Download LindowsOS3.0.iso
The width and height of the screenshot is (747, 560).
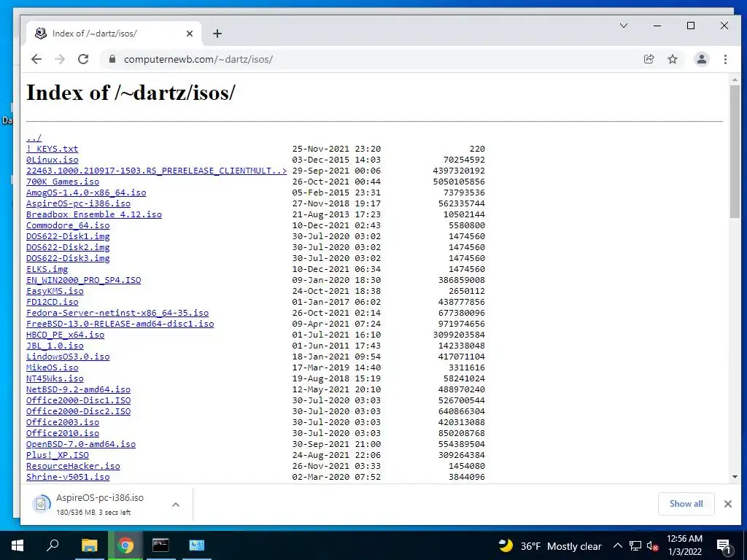coord(68,357)
